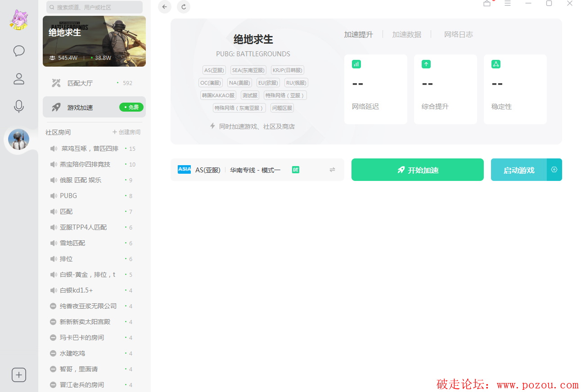Select the NA(美服) server tag
Viewport: 581px width, 392px height.
pyautogui.click(x=239, y=83)
